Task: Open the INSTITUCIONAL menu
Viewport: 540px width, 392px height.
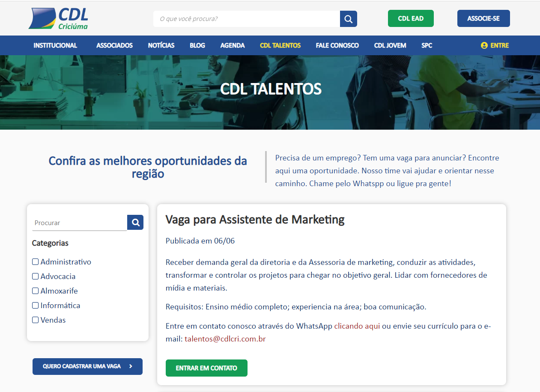Action: point(55,45)
